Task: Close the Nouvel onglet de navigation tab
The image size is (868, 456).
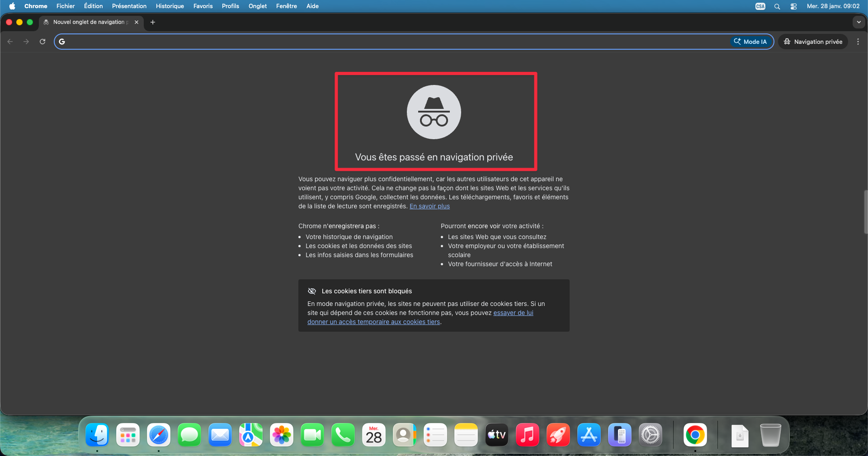Action: [137, 22]
